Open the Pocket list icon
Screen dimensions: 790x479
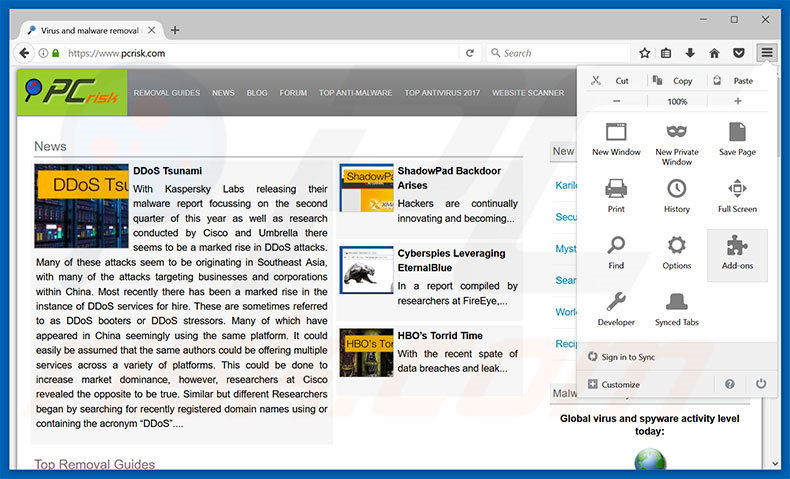tap(739, 53)
